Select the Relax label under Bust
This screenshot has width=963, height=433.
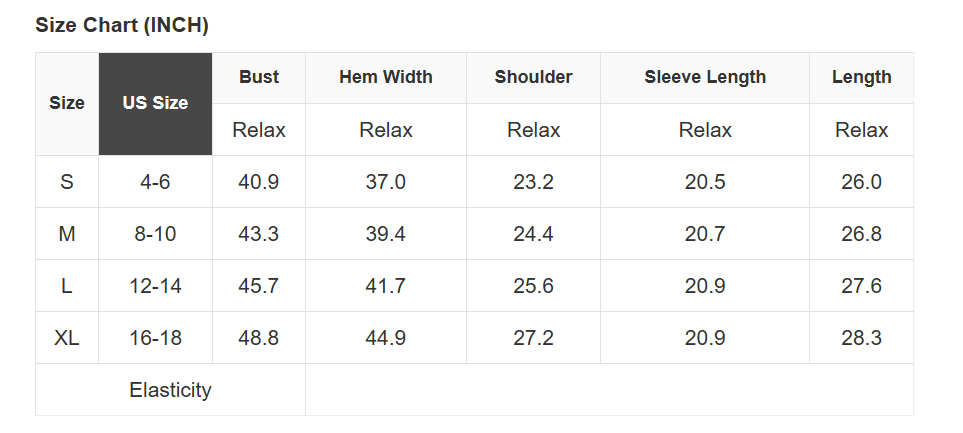click(259, 130)
